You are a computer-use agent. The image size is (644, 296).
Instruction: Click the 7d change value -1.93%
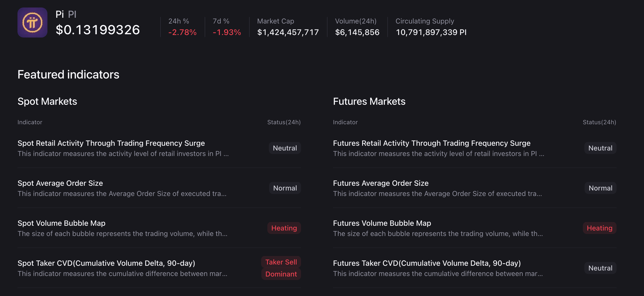[227, 32]
